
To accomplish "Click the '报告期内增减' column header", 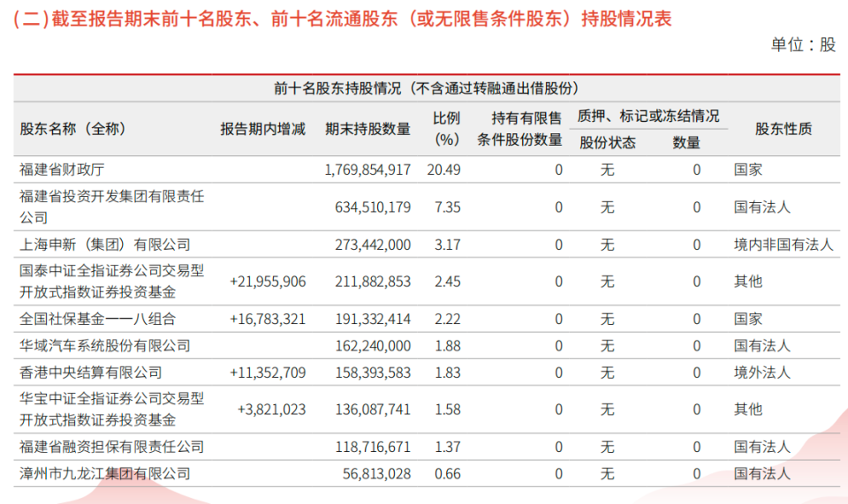I will point(263,129).
